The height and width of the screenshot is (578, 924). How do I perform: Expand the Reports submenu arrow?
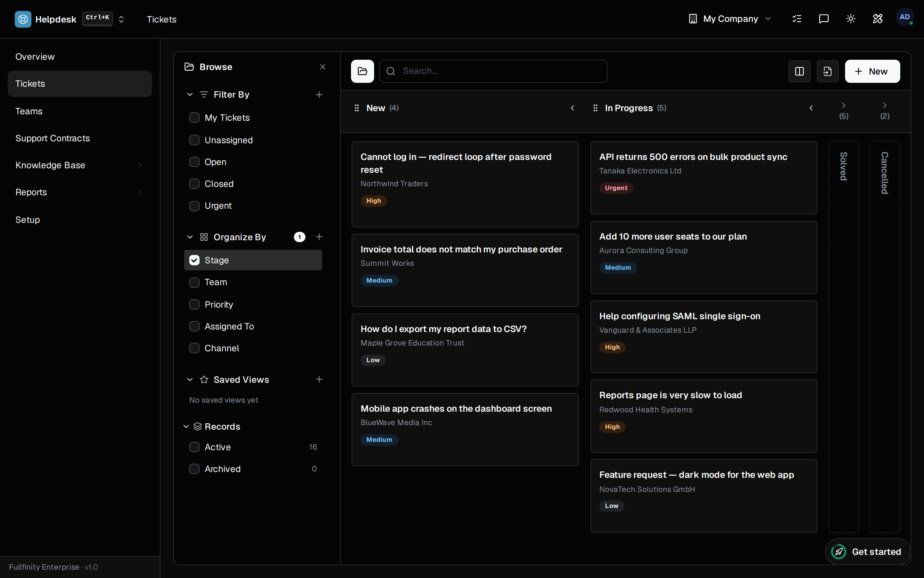(140, 192)
